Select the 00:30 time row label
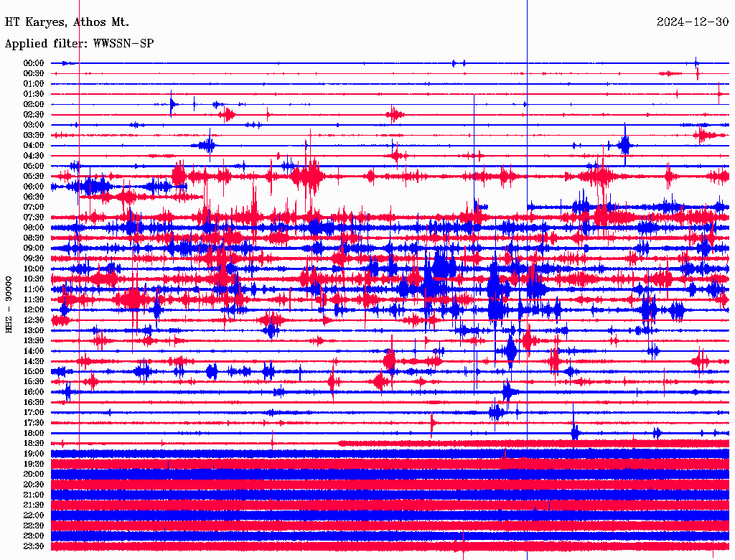The height and width of the screenshot is (560, 735). tap(34, 74)
